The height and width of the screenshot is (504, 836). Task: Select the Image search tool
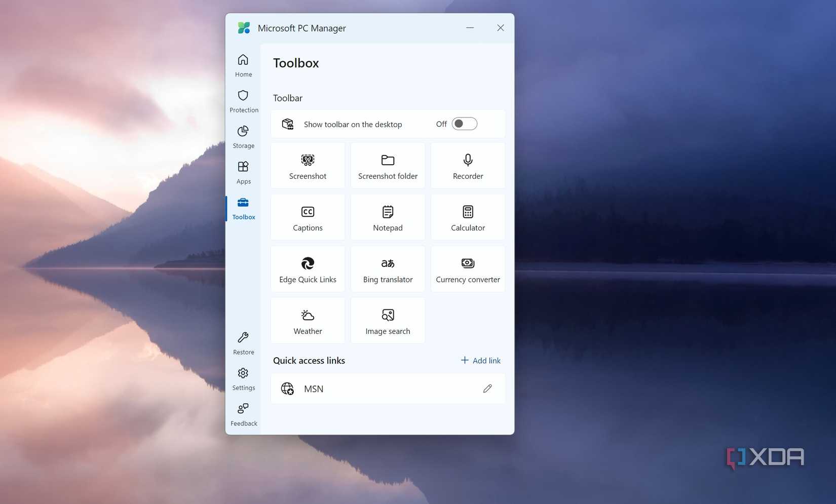(388, 320)
